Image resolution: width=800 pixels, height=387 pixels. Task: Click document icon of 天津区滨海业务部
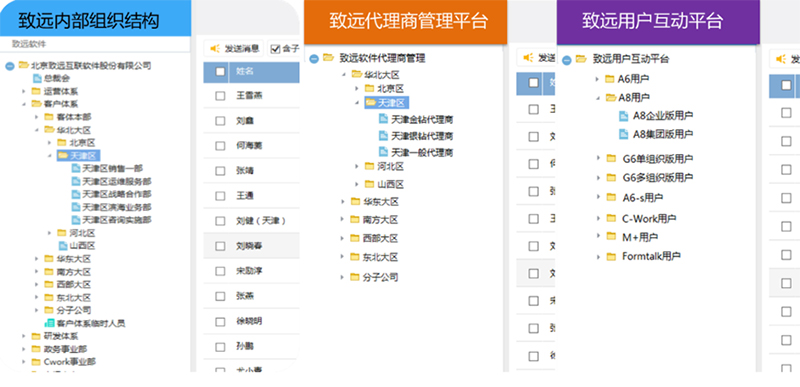(76, 207)
